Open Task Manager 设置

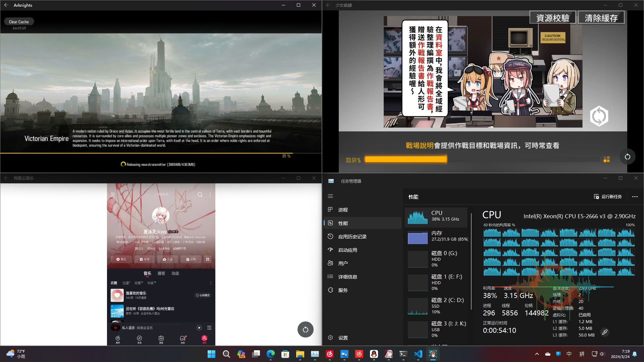[x=363, y=338]
